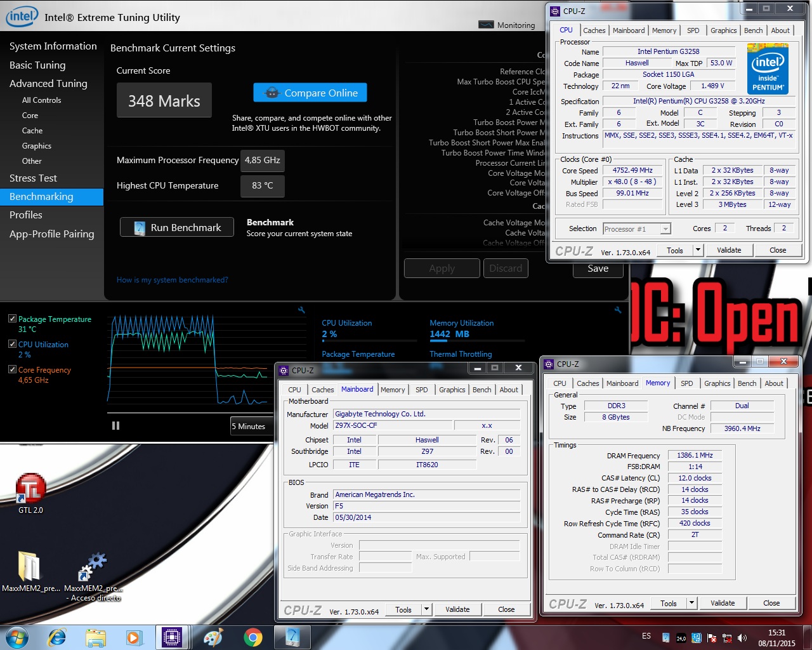
Task: Pause the monitoring graph
Action: pos(115,426)
